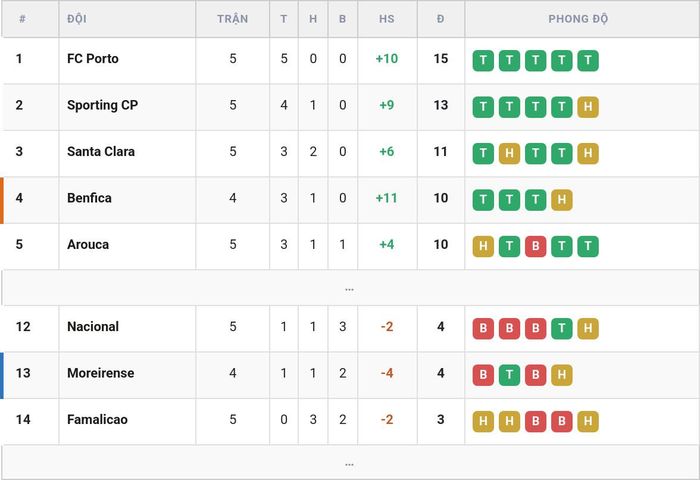Click Arouca's red B form badge
Viewport: 700px width, 480px height.
pos(535,246)
